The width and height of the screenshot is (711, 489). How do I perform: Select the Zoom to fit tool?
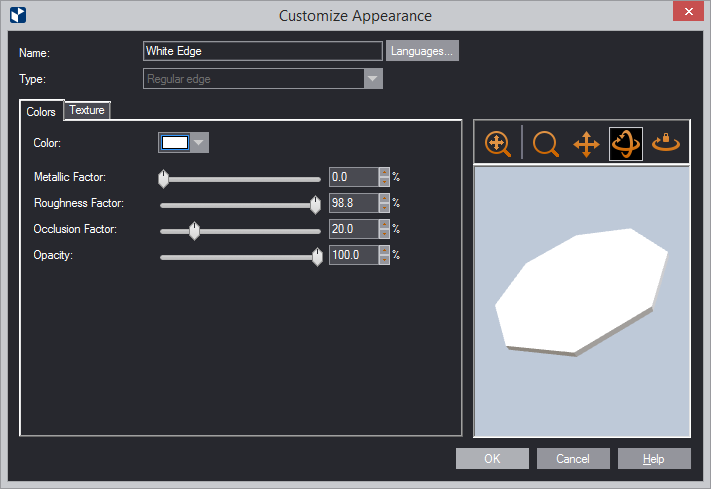pos(497,144)
